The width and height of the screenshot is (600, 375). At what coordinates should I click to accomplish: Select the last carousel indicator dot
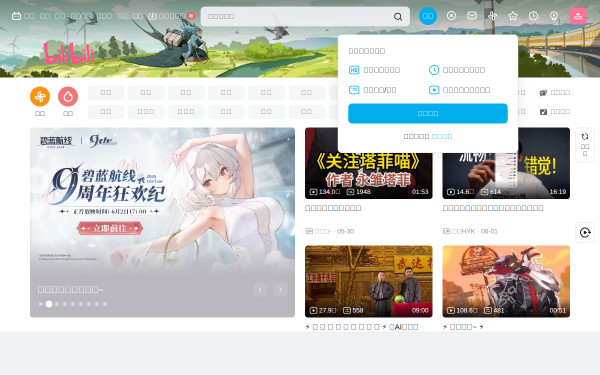[105, 304]
